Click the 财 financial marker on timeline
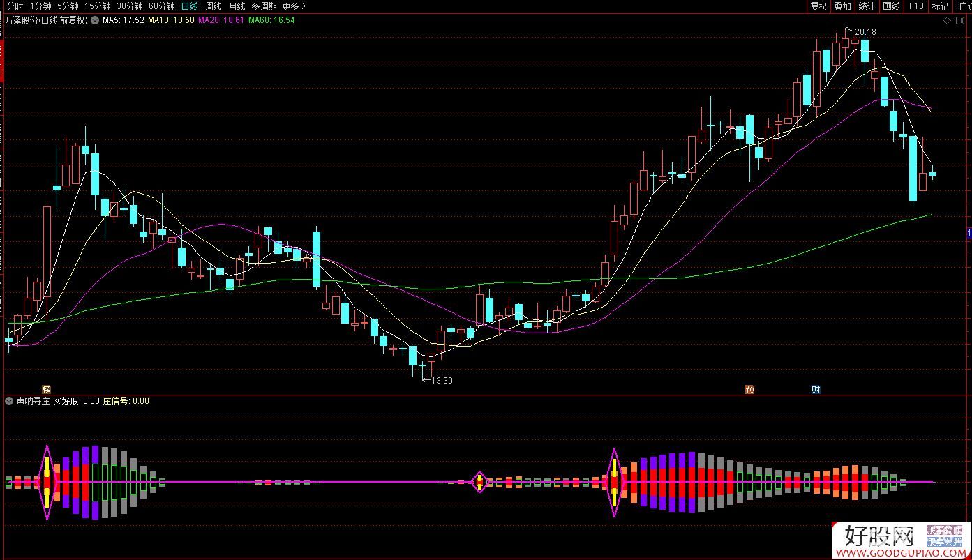This screenshot has height=560, width=972. pyautogui.click(x=816, y=389)
